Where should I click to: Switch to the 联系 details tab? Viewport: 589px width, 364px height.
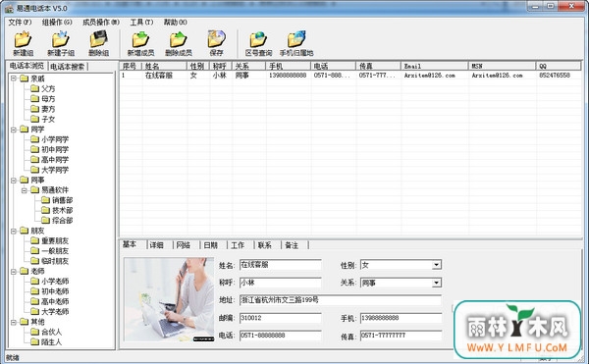tap(264, 245)
